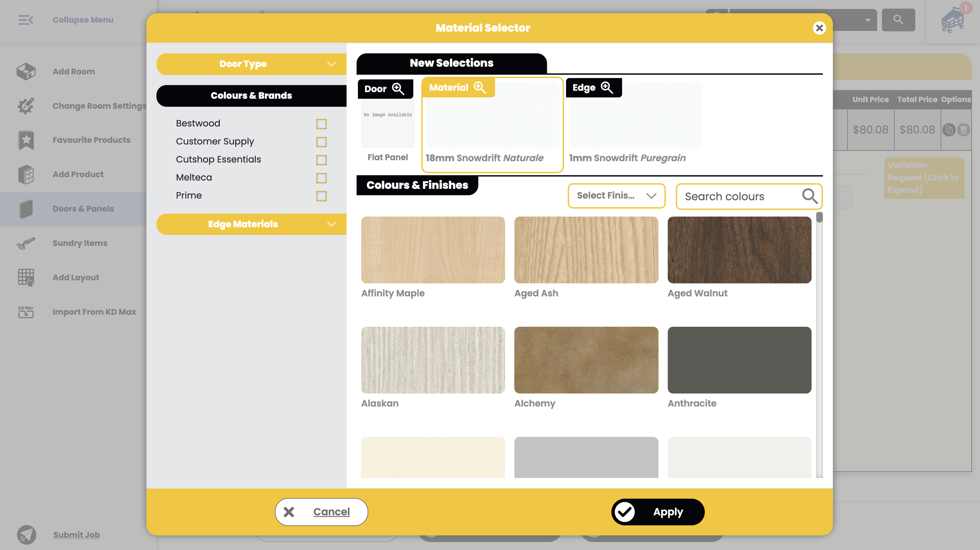Click the Apply button
This screenshot has height=550, width=980.
coord(658,512)
